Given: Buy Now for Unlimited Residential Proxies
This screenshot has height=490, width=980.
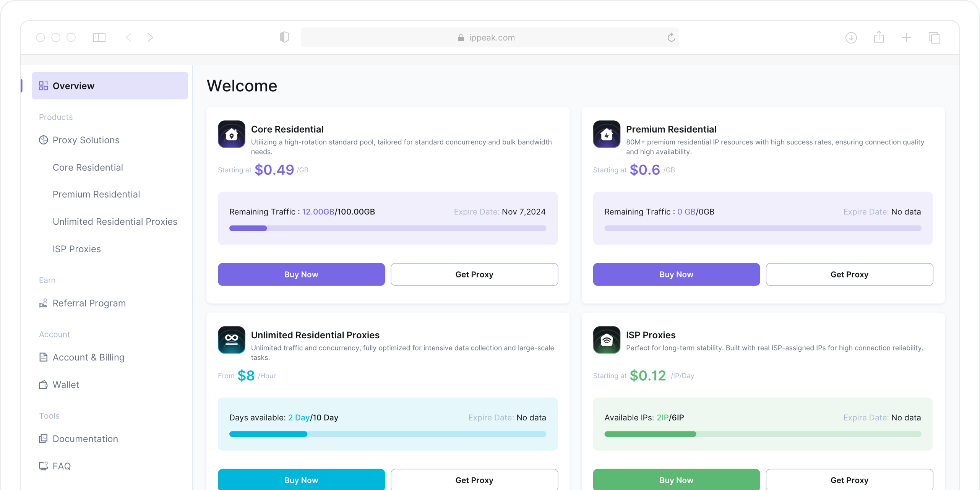Looking at the screenshot, I should coord(301,479).
